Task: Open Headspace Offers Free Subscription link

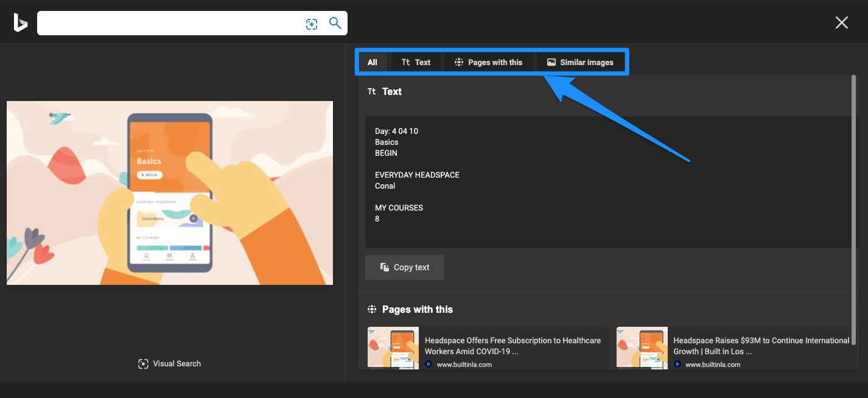Action: (513, 346)
